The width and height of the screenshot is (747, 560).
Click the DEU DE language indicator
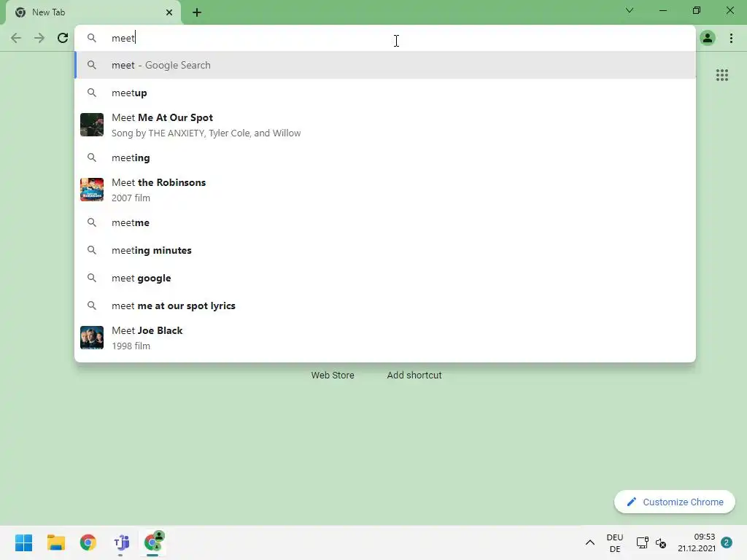pos(615,542)
